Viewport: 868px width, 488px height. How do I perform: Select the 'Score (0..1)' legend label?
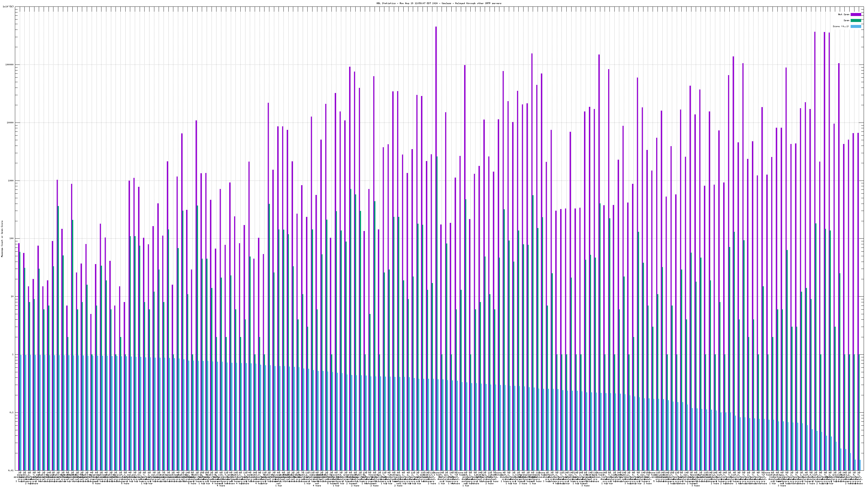click(841, 26)
